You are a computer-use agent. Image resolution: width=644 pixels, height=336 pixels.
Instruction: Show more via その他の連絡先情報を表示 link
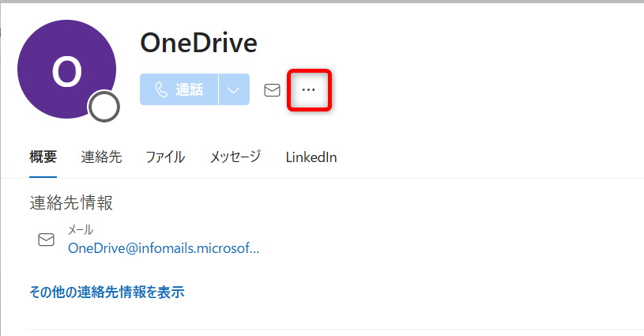click(x=107, y=292)
